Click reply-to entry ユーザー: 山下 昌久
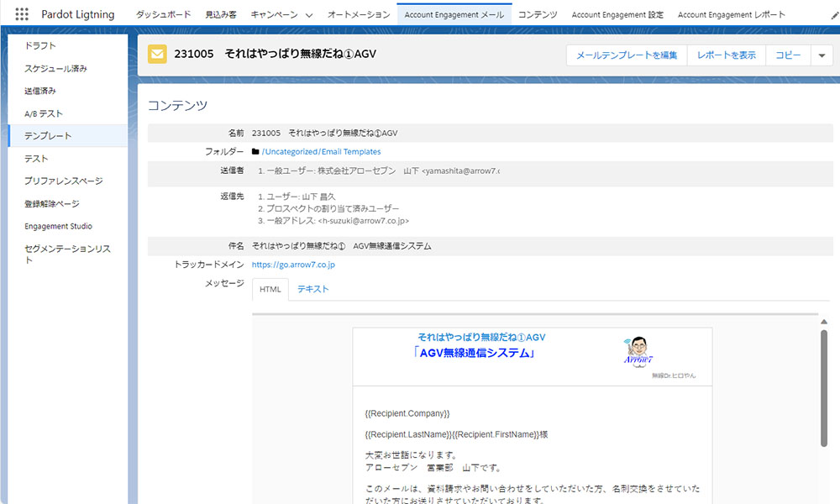Image resolution: width=840 pixels, height=504 pixels. point(297,197)
